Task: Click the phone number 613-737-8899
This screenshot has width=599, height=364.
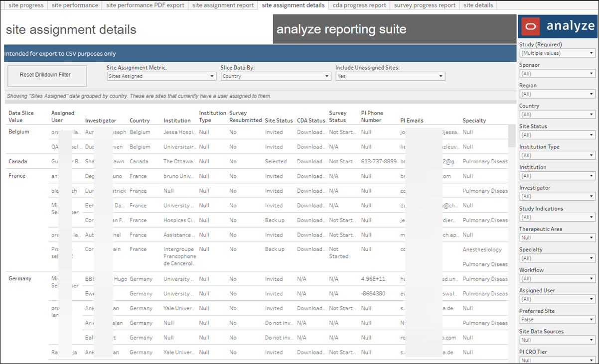Action: (x=379, y=161)
